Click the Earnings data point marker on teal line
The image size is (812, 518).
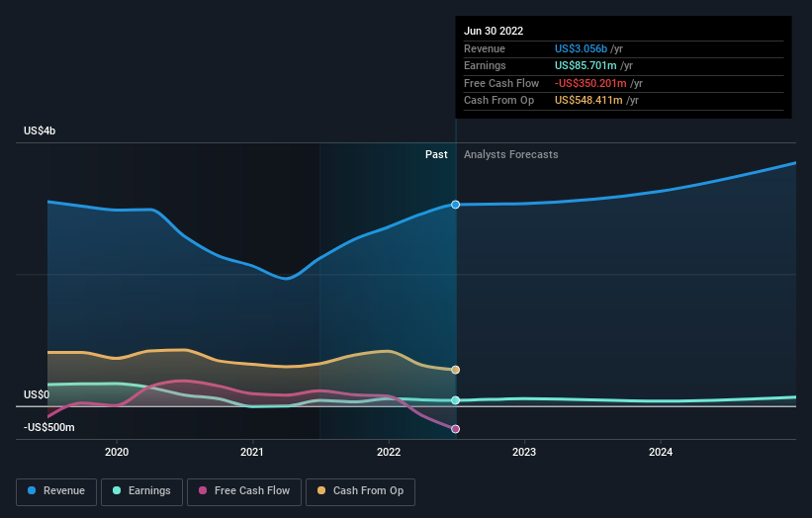(455, 400)
